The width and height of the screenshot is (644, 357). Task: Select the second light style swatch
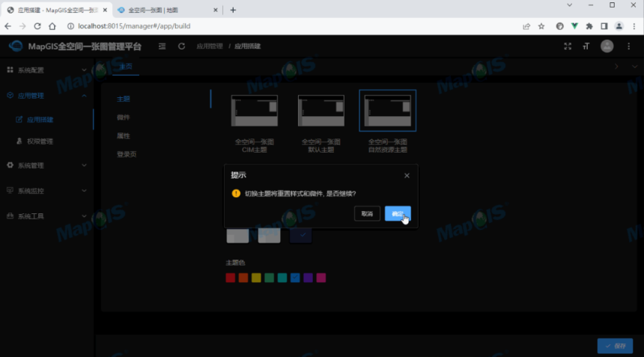(269, 236)
